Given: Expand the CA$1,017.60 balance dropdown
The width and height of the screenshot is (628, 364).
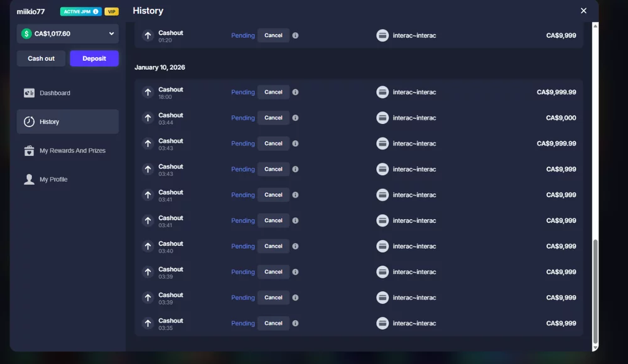Looking at the screenshot, I should 112,34.
